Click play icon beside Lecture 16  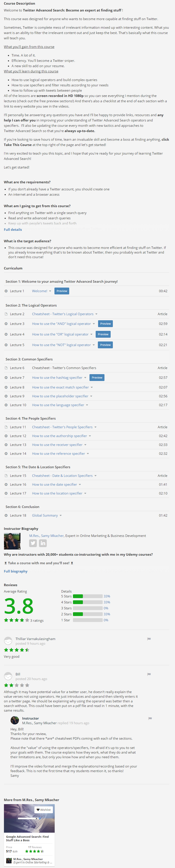6,484
